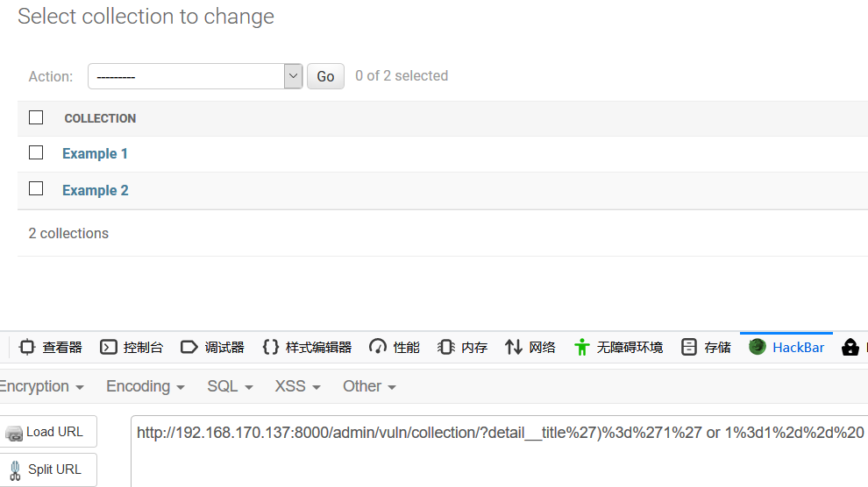Open the Action dropdown list
The width and height of the screenshot is (868, 487).
click(x=195, y=76)
